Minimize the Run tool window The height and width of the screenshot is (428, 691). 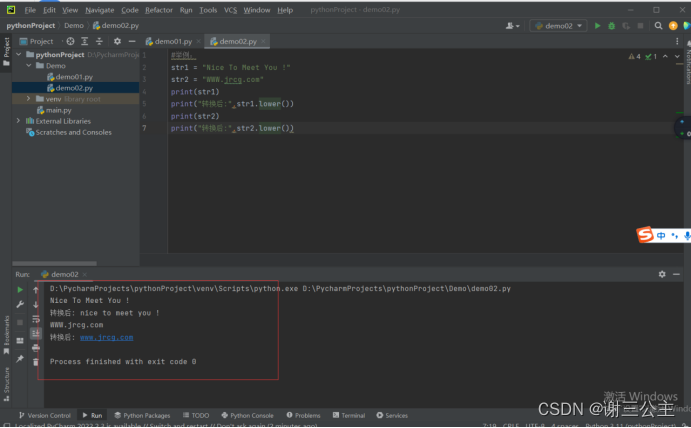pyautogui.click(x=676, y=275)
